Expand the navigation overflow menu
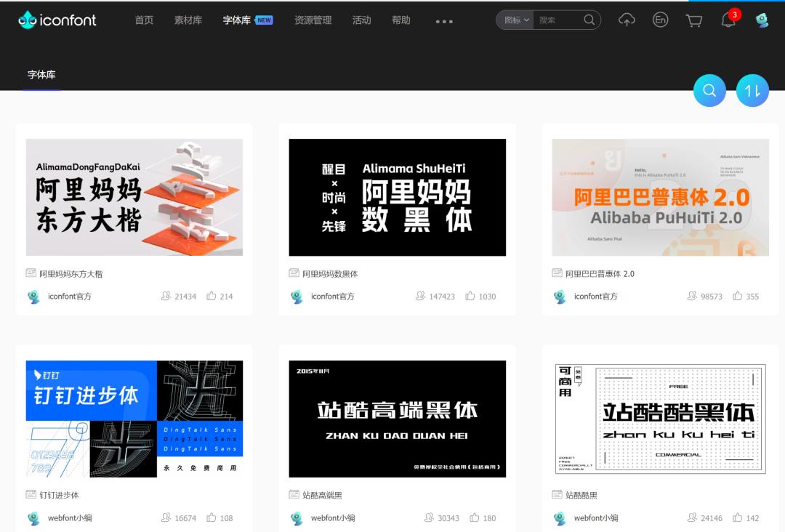Image resolution: width=785 pixels, height=532 pixels. 443,21
